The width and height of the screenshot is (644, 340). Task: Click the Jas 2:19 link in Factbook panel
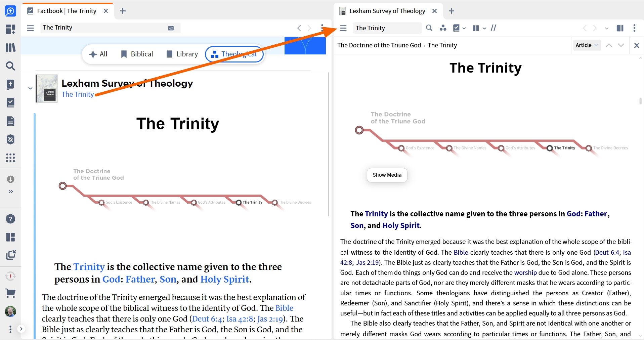[x=270, y=319]
